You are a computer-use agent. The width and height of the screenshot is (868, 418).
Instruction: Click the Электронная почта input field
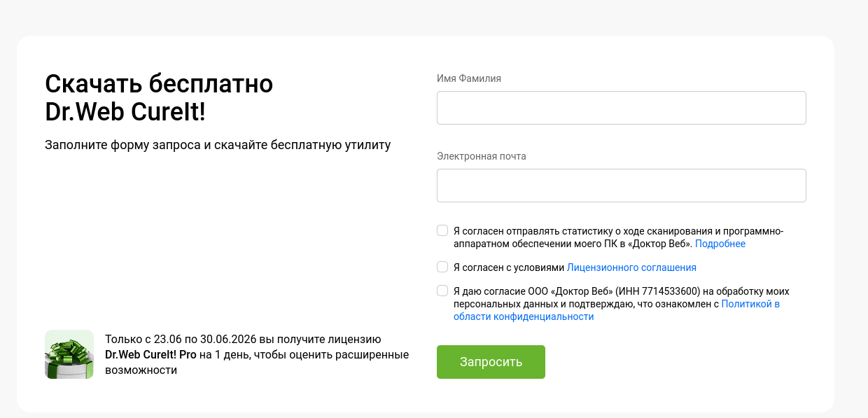[621, 186]
